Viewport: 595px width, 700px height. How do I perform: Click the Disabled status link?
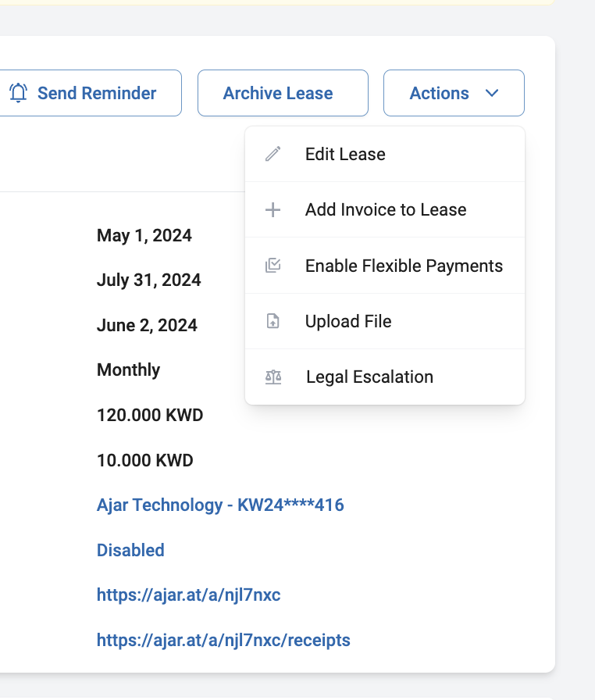pos(130,550)
